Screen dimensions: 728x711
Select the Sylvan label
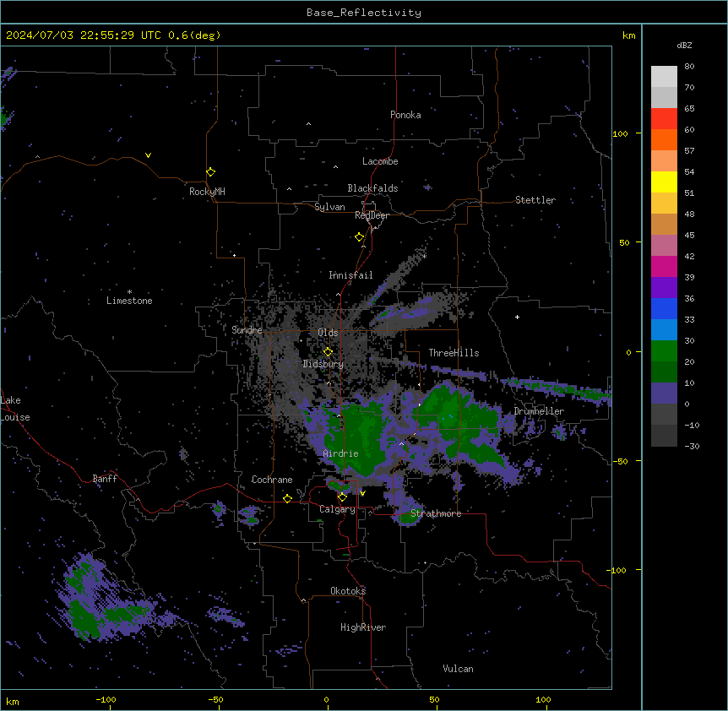tap(329, 207)
